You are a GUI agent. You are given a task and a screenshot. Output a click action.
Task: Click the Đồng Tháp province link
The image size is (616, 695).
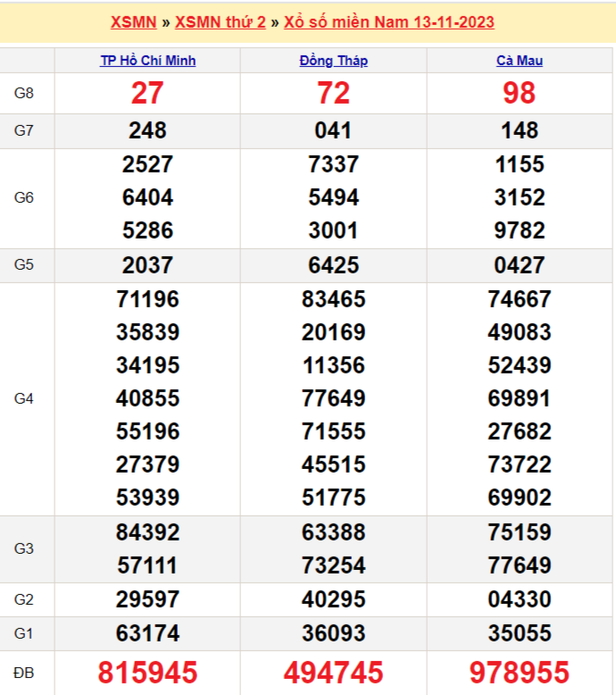333,61
